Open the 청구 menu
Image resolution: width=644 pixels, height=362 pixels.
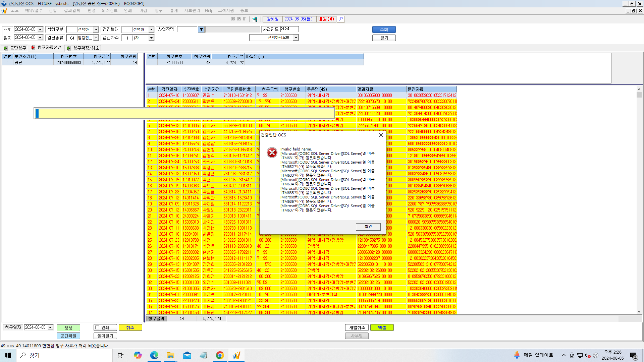click(x=158, y=10)
